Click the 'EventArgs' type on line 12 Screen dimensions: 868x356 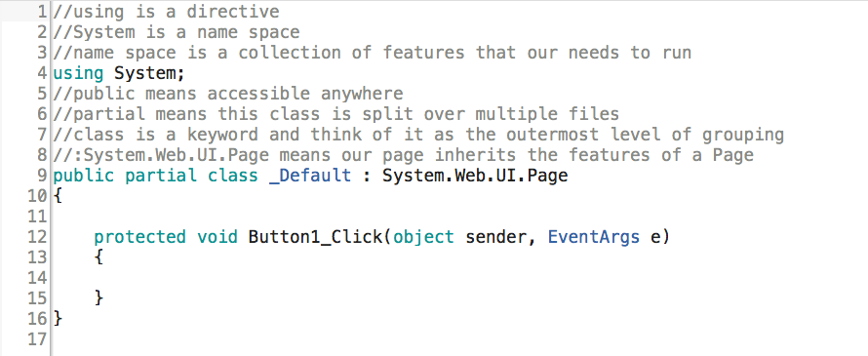pos(593,237)
